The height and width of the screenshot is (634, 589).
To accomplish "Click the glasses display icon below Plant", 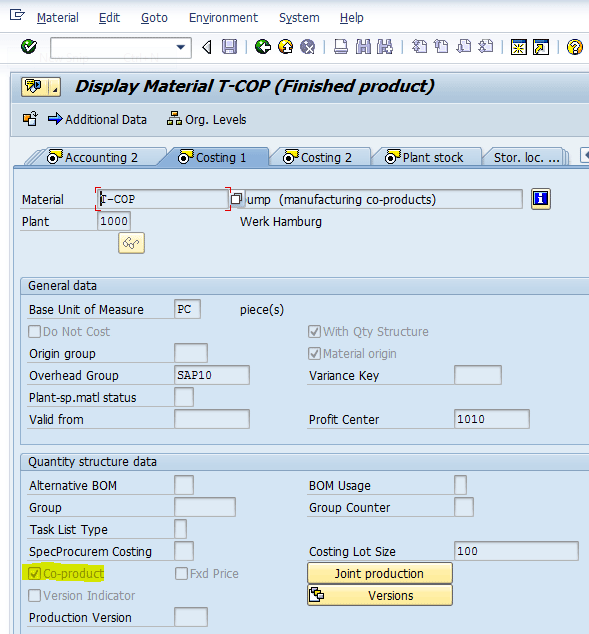I will point(131,243).
